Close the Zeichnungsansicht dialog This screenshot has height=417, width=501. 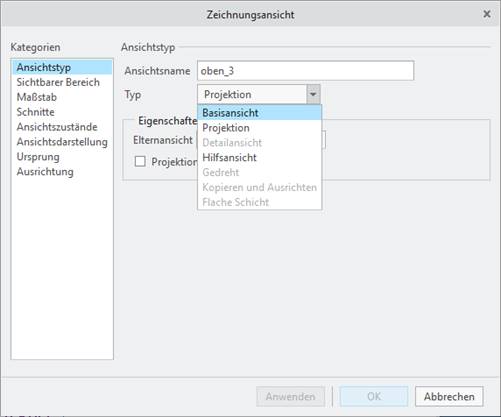487,14
